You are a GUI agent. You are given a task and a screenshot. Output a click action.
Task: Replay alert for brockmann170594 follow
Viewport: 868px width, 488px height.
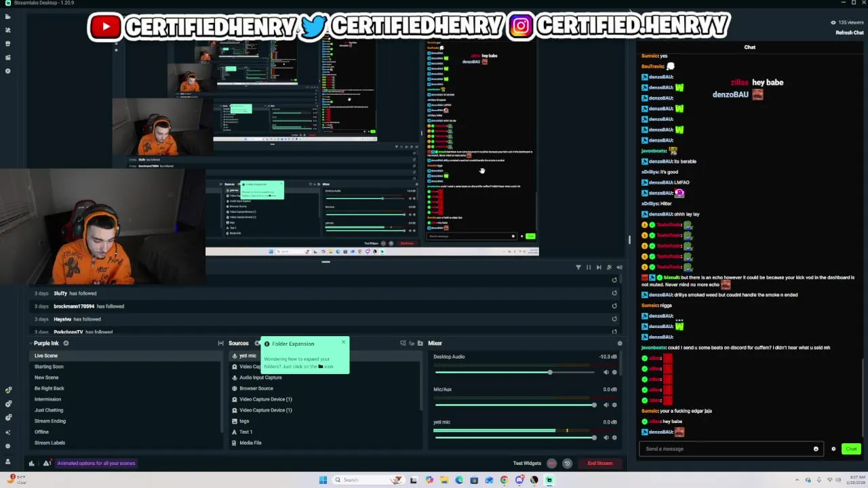[614, 306]
